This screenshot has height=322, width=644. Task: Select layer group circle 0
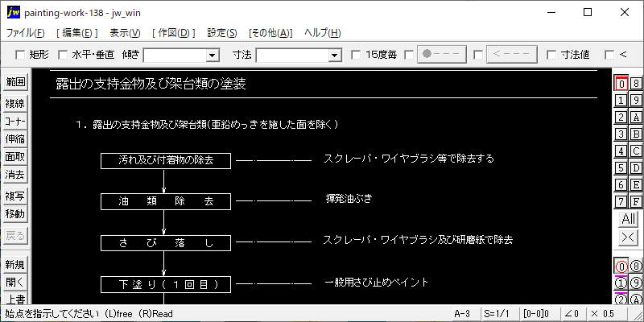tap(621, 266)
